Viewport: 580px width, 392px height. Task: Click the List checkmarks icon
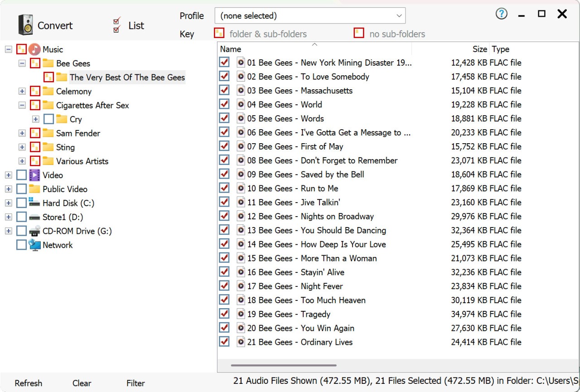click(x=117, y=25)
